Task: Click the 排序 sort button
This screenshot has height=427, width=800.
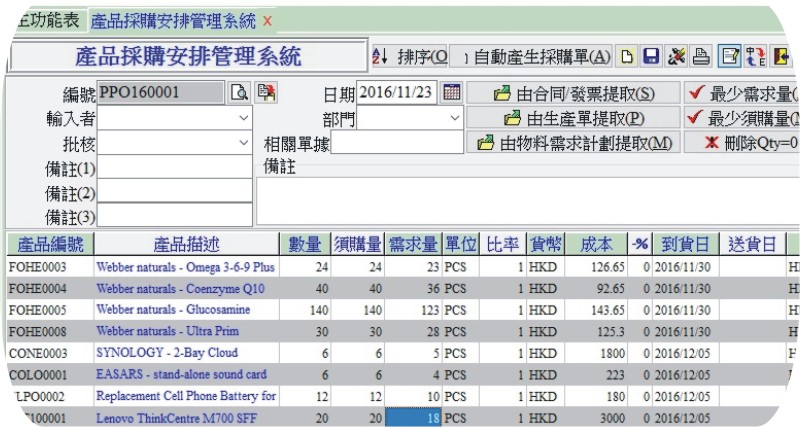Action: [410, 57]
